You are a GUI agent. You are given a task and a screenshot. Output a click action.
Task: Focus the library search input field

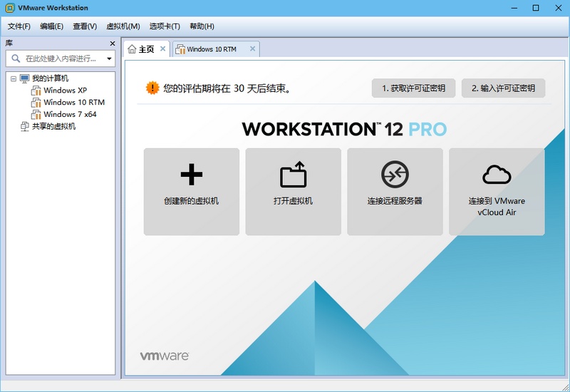[61, 58]
